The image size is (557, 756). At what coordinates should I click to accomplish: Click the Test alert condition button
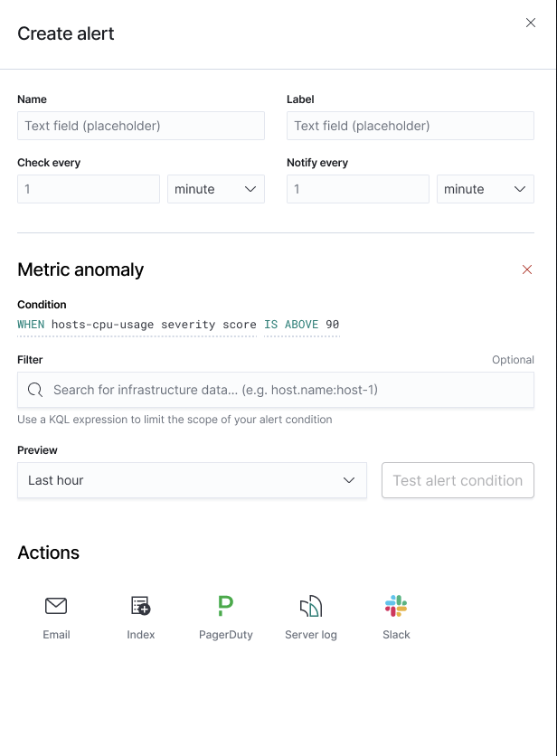click(458, 480)
